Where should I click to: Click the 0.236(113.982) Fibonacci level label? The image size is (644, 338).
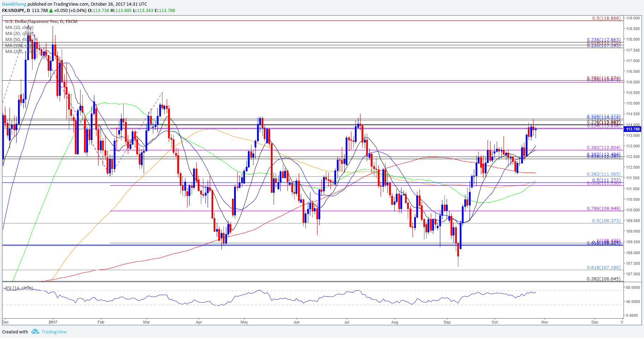pyautogui.click(x=603, y=122)
